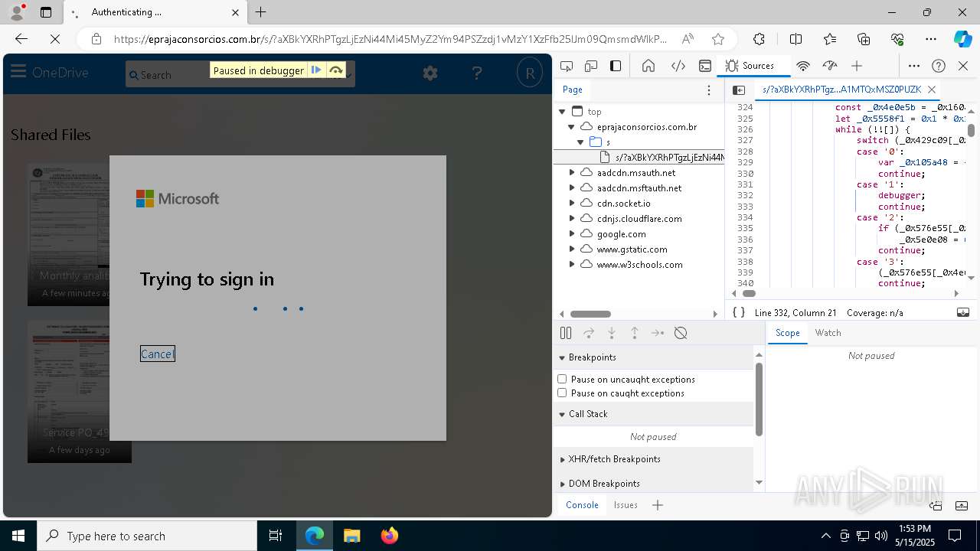The image size is (980, 551).
Task: Open OneDrive help question mark
Action: [x=477, y=73]
